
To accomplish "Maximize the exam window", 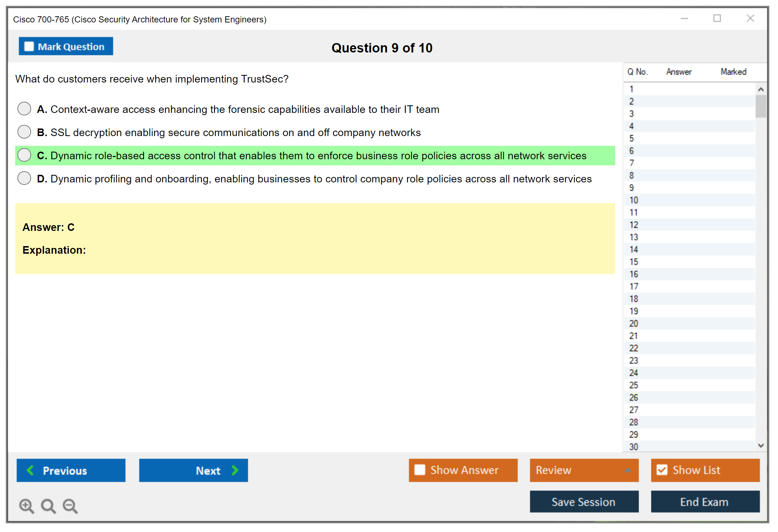I will [x=717, y=18].
